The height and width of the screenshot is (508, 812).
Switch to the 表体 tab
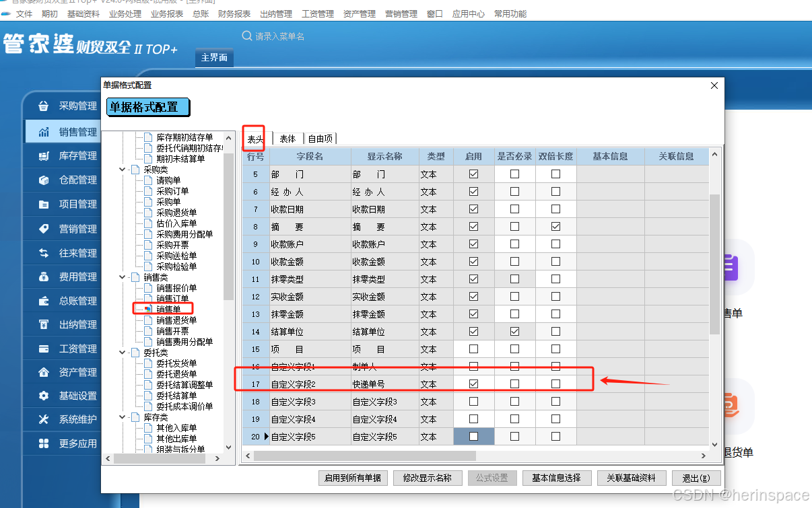tap(287, 139)
